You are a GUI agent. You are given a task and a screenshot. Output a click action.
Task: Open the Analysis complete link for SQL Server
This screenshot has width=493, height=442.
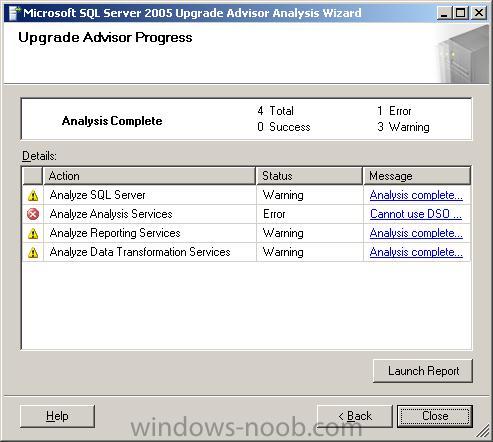[x=416, y=195]
